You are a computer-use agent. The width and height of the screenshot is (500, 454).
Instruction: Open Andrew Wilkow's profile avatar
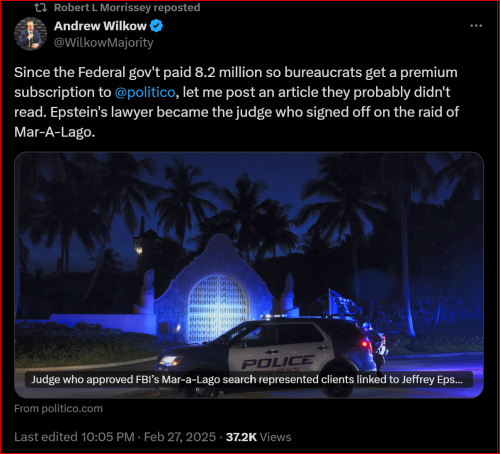coord(30,34)
